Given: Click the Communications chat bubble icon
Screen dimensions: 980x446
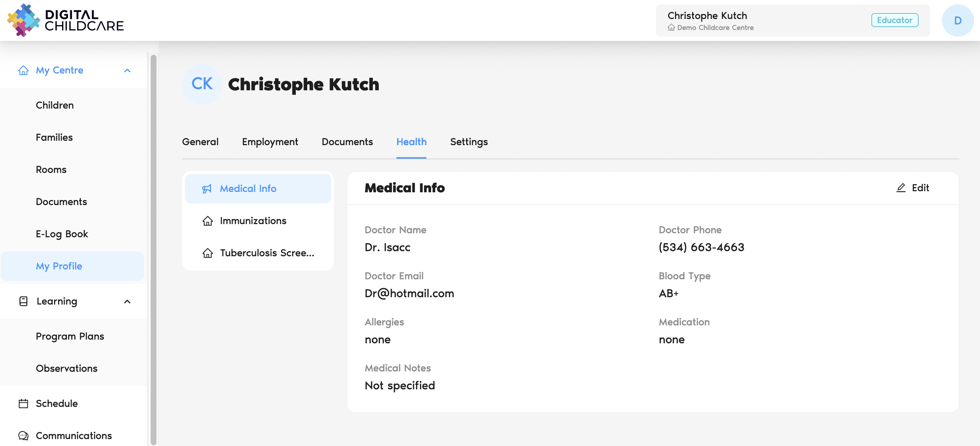Looking at the screenshot, I should point(24,435).
